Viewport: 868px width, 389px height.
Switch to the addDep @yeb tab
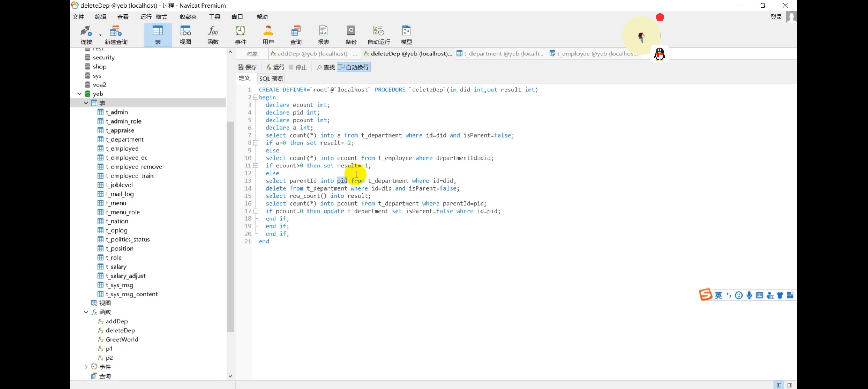pyautogui.click(x=314, y=54)
